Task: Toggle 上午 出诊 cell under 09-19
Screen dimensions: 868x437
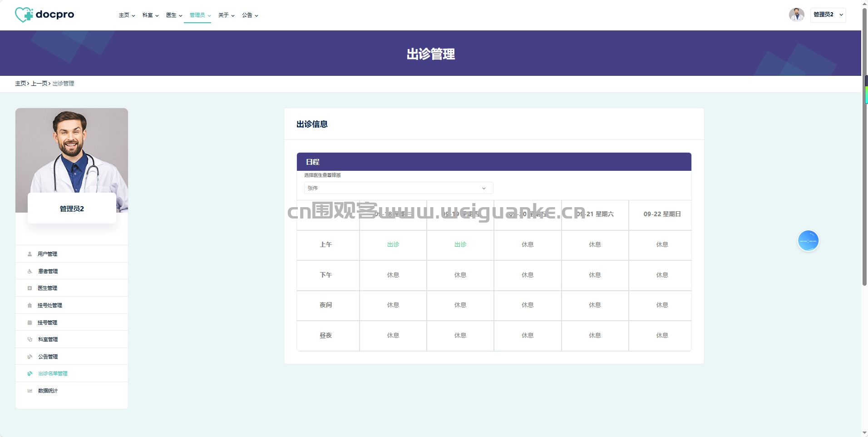Action: tap(460, 245)
